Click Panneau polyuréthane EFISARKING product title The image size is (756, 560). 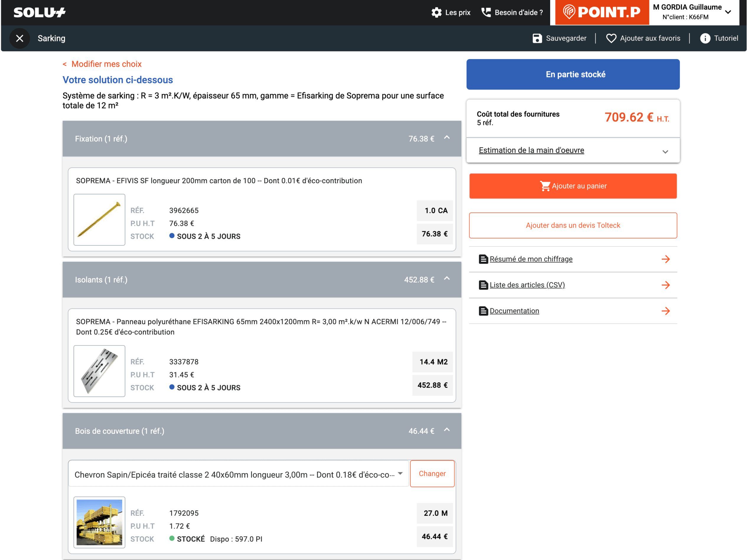[x=261, y=327]
